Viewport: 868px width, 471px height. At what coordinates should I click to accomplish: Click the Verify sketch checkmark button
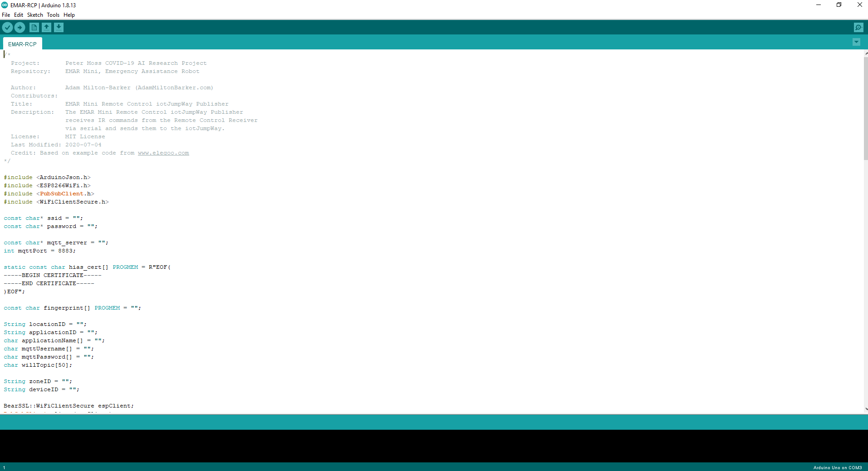7,28
